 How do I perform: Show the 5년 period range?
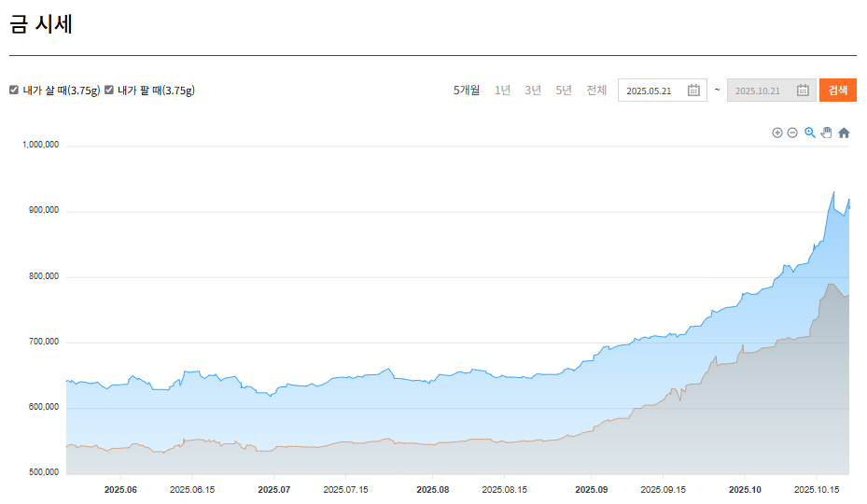pyautogui.click(x=564, y=91)
